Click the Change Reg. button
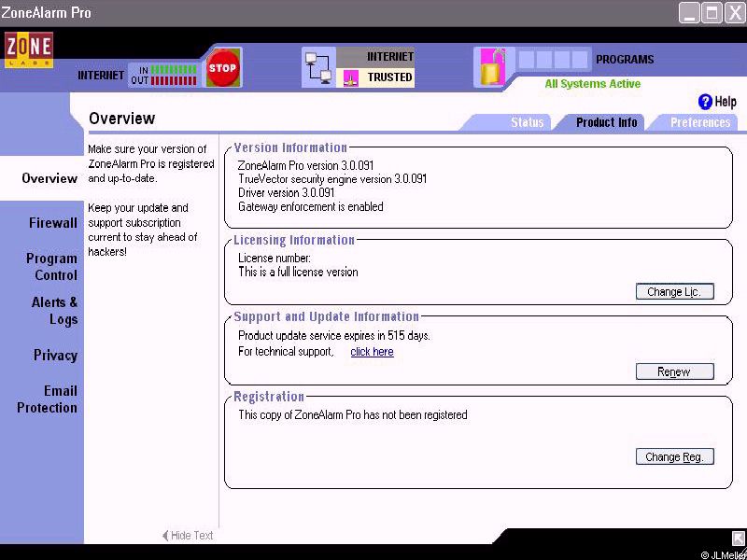This screenshot has width=747, height=560. click(674, 456)
